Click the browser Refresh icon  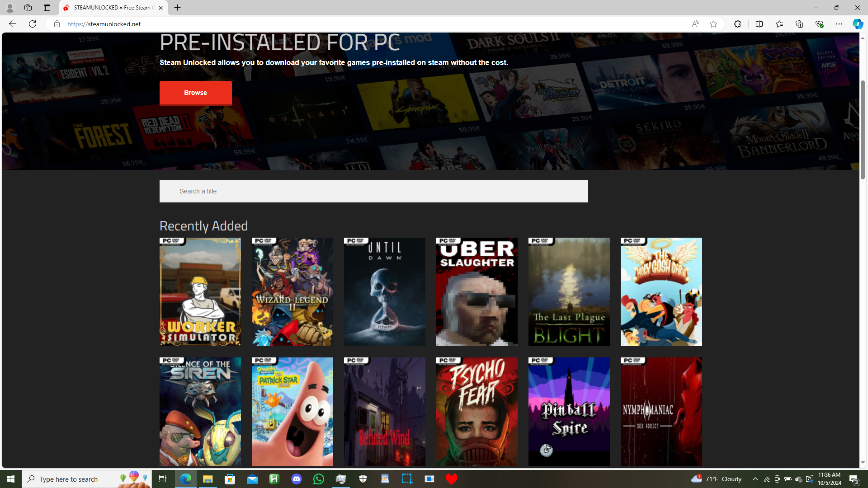(x=33, y=24)
